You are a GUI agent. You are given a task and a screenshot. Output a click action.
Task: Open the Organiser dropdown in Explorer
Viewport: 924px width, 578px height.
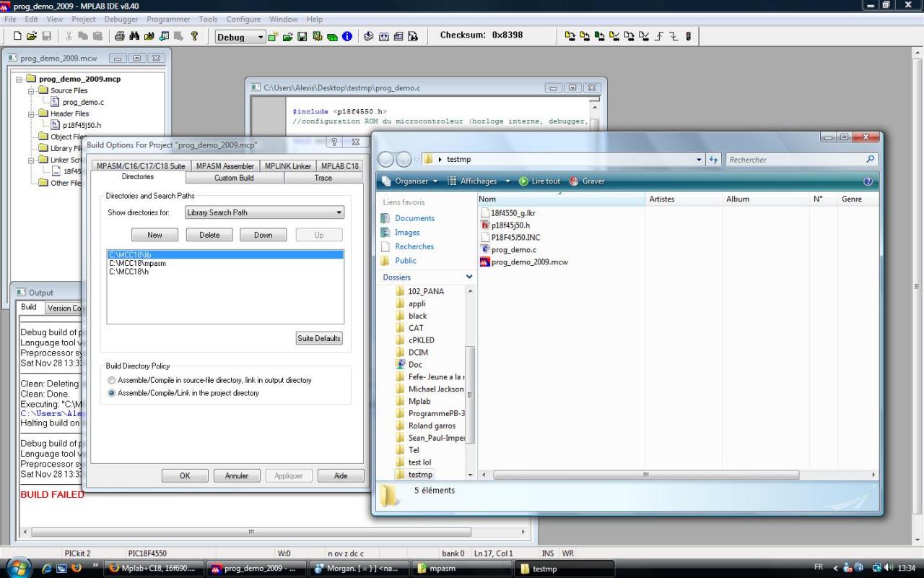[410, 181]
